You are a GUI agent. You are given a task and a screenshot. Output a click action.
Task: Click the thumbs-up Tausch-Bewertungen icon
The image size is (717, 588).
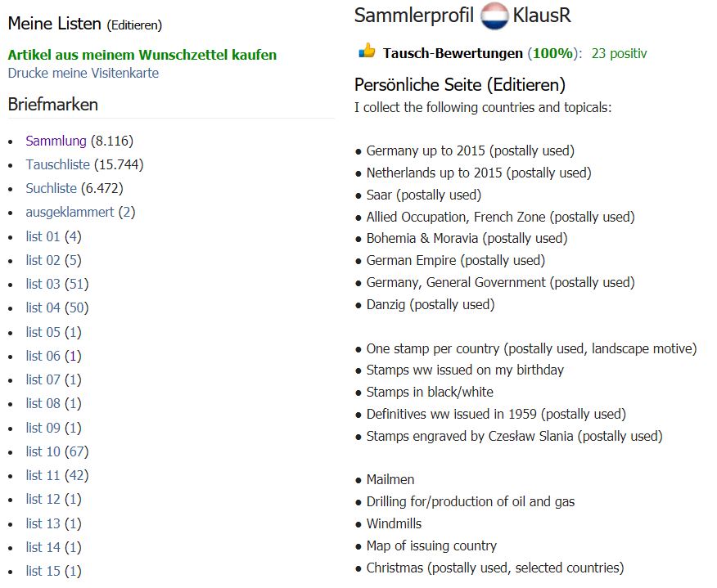[x=367, y=51]
